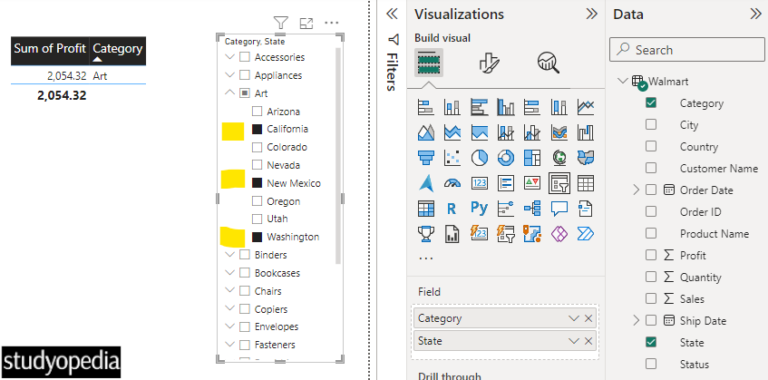768x380 pixels.
Task: Insert the Python visual
Action: [479, 209]
